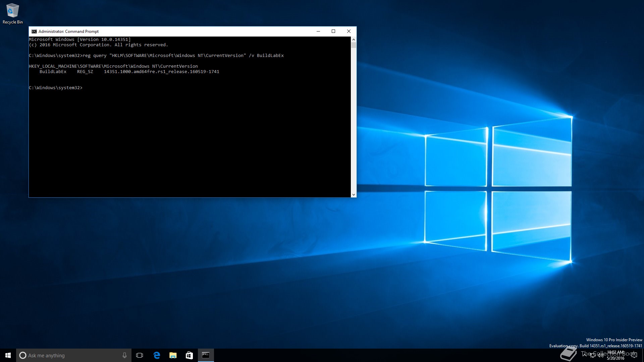Click the Command Prompt taskbar icon
The width and height of the screenshot is (644, 362).
[x=206, y=355]
